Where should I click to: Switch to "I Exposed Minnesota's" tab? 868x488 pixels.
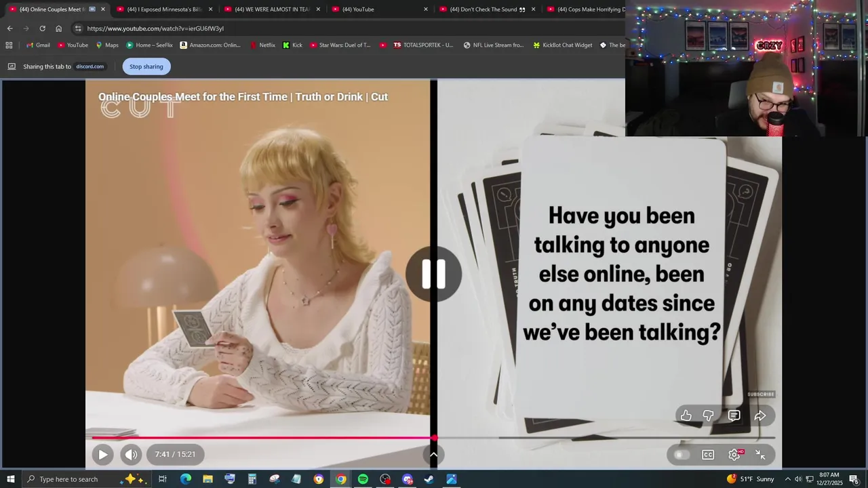pos(163,9)
